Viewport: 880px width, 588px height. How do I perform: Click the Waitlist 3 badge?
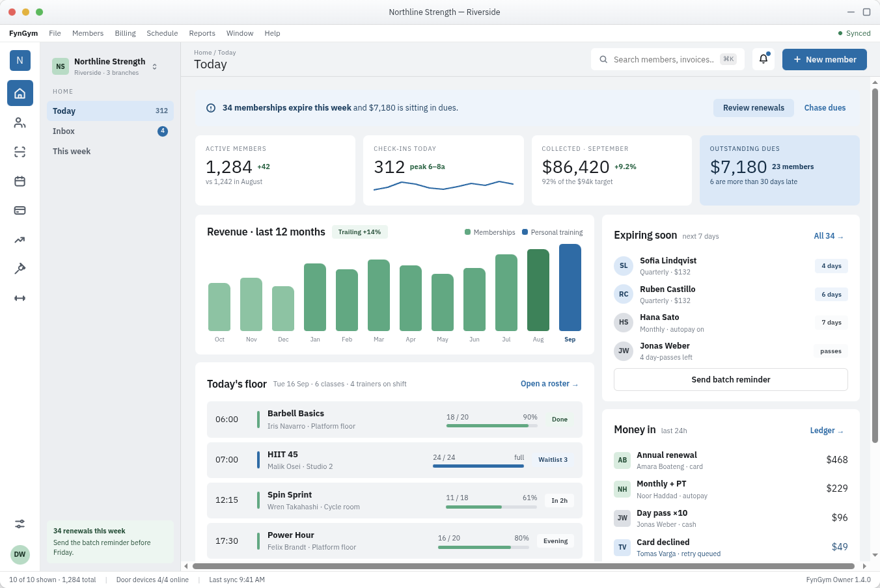pos(553,460)
